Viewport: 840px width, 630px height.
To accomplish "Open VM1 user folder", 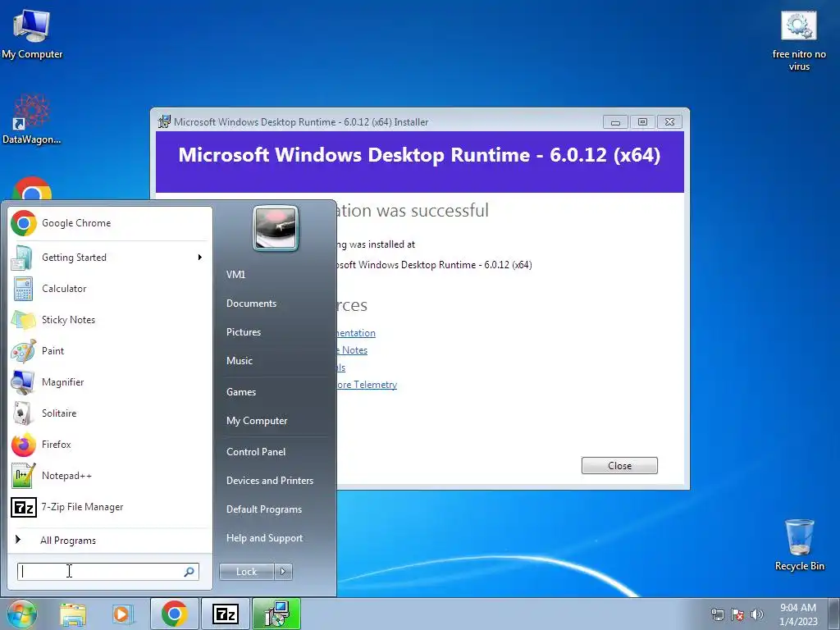I will (235, 275).
